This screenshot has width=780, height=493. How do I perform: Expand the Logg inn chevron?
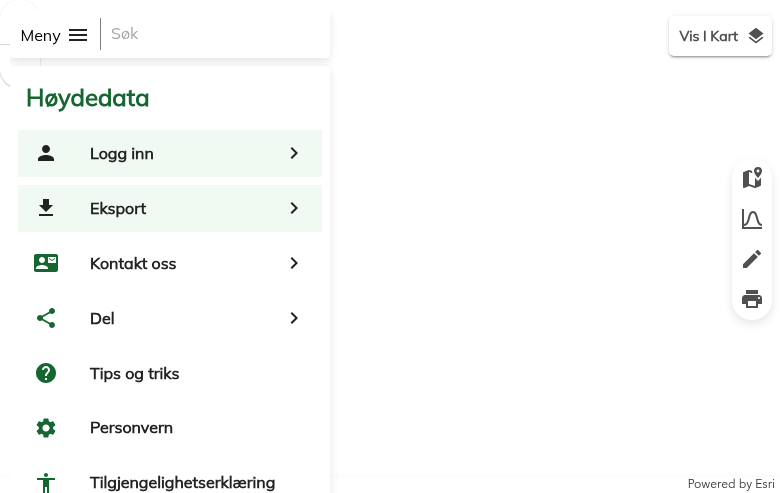[294, 154]
